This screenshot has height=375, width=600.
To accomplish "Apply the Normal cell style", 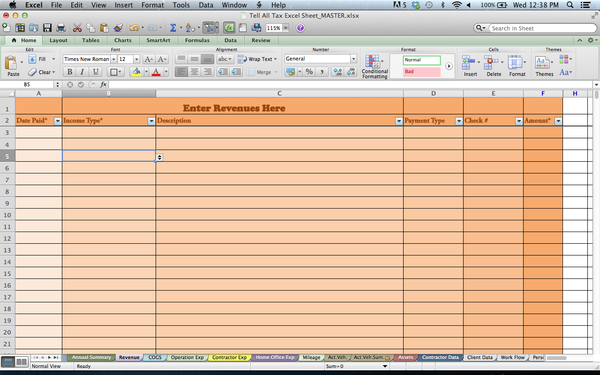I will click(x=421, y=60).
